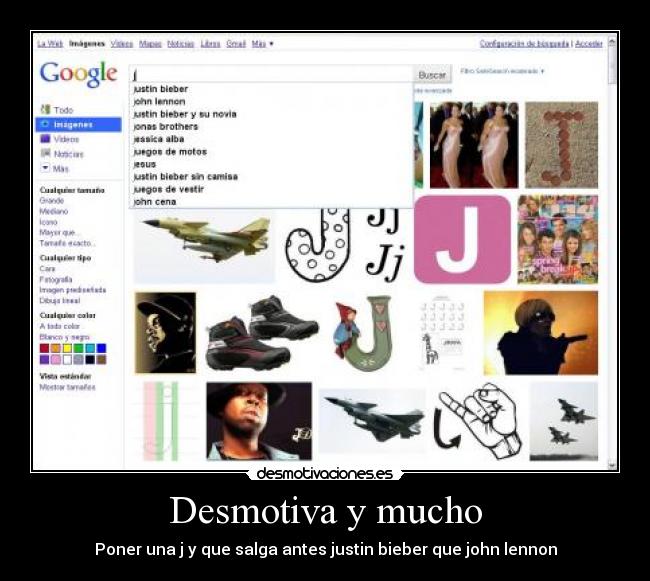650x581 pixels.
Task: Open the letter J on sand thumbnail
Action: click(x=562, y=145)
